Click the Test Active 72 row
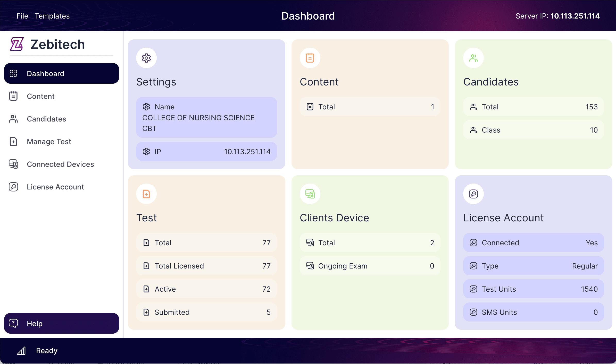This screenshot has width=616, height=364. [x=206, y=289]
